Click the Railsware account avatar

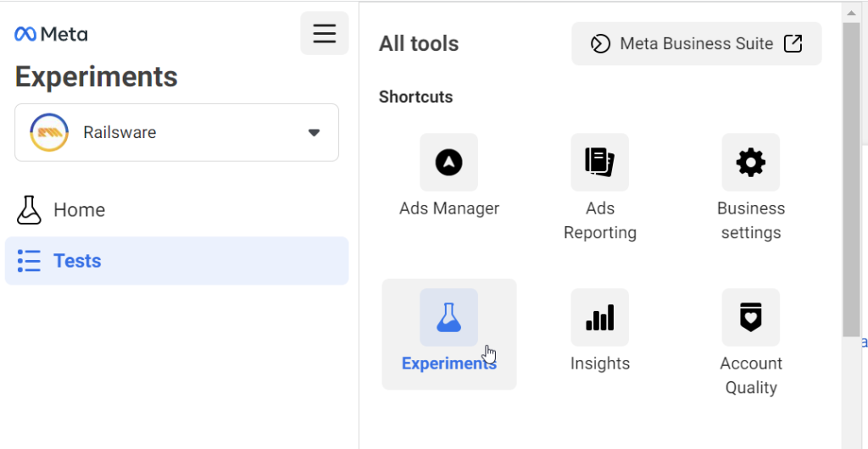(49, 132)
